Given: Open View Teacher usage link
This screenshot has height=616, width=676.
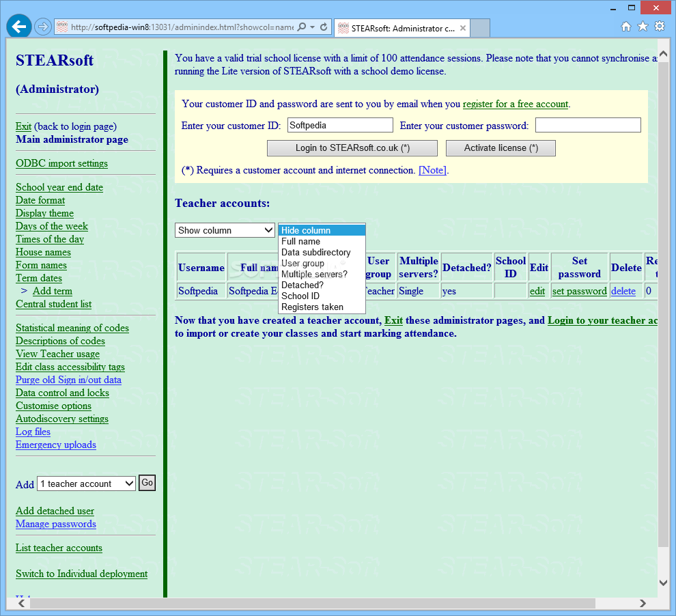Looking at the screenshot, I should tap(58, 354).
